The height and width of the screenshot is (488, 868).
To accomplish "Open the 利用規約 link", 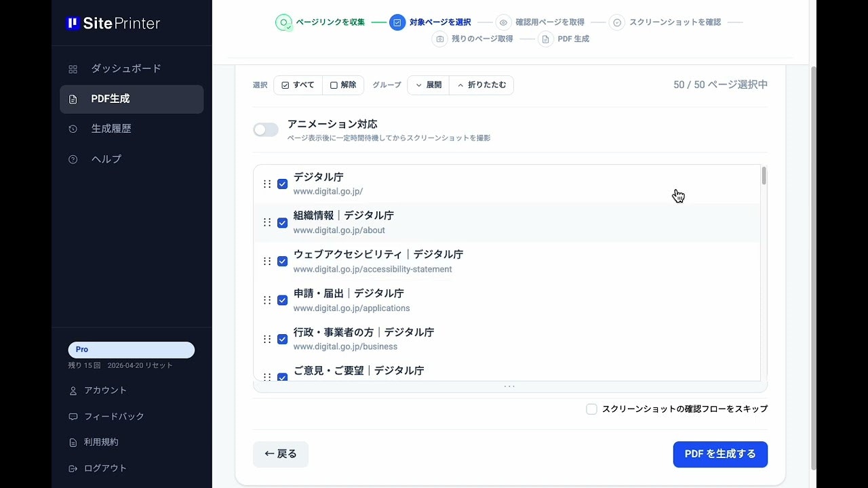I will tap(101, 442).
